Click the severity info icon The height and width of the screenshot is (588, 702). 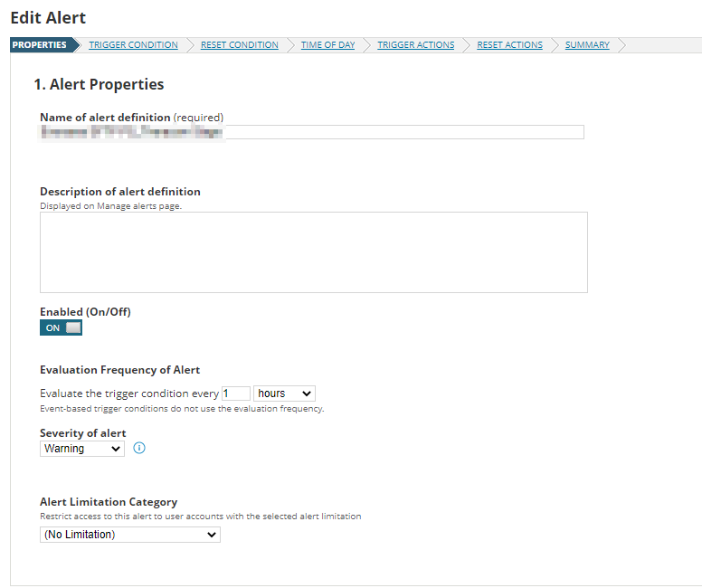pyautogui.click(x=139, y=448)
